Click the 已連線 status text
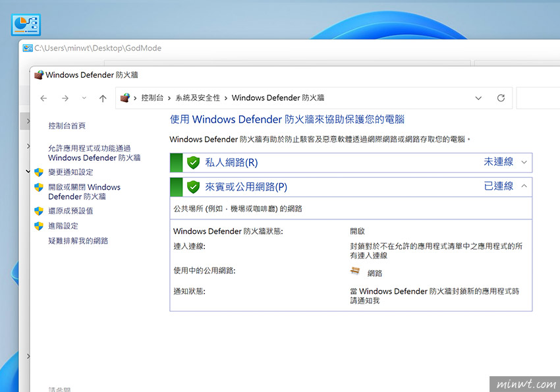 499,186
